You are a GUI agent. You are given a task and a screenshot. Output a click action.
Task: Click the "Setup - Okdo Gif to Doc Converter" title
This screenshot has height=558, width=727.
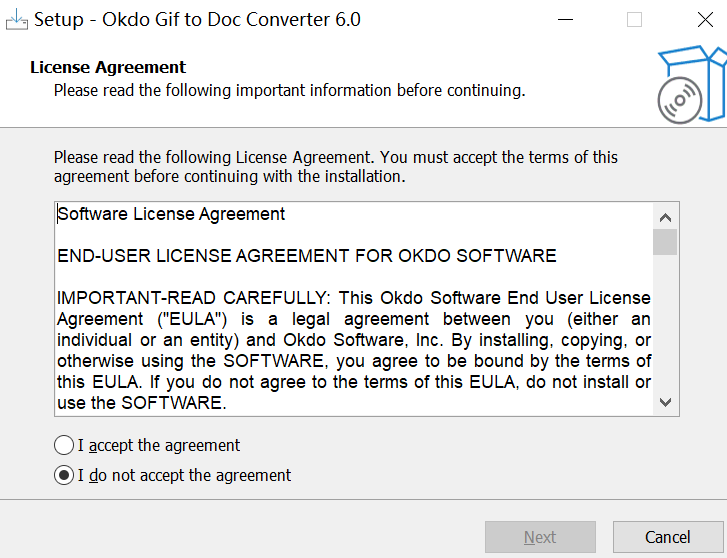198,19
